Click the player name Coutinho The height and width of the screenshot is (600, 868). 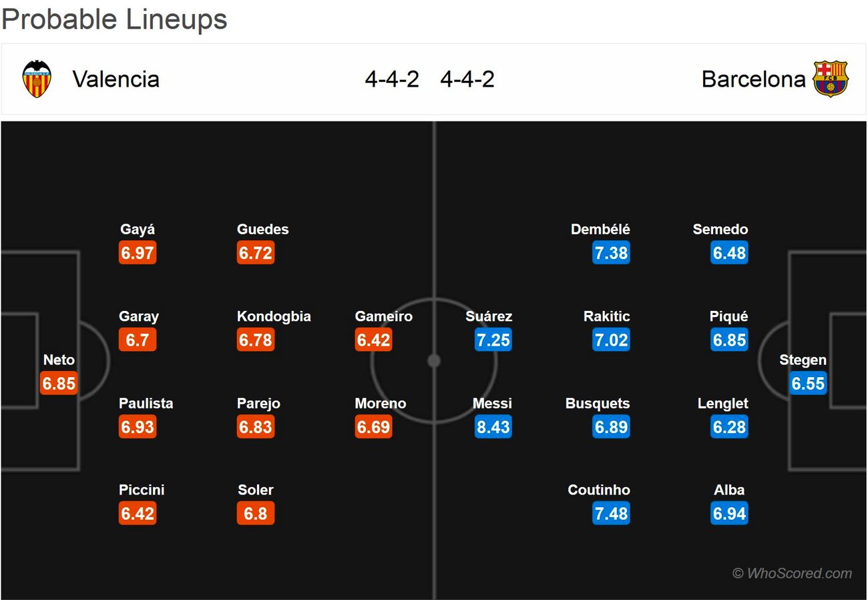599,490
